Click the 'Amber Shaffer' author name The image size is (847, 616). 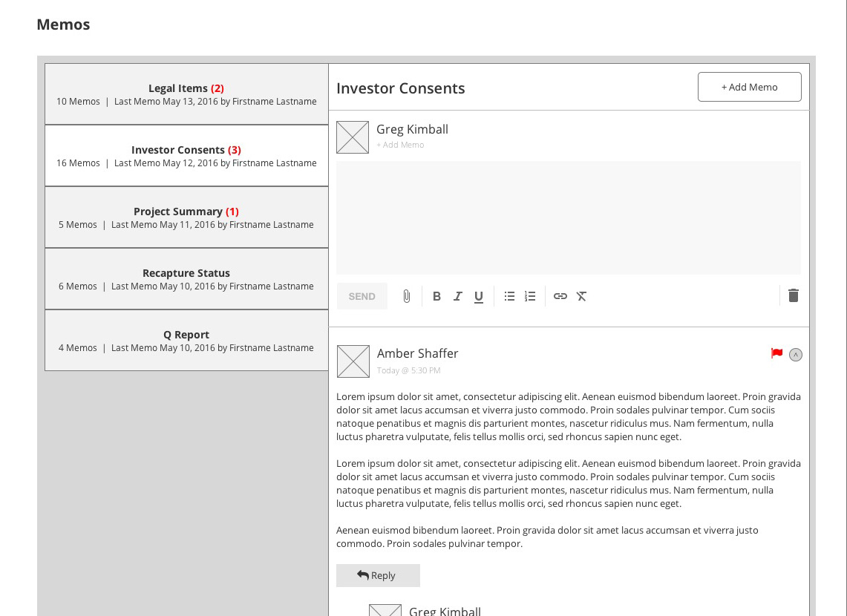pyautogui.click(x=417, y=353)
